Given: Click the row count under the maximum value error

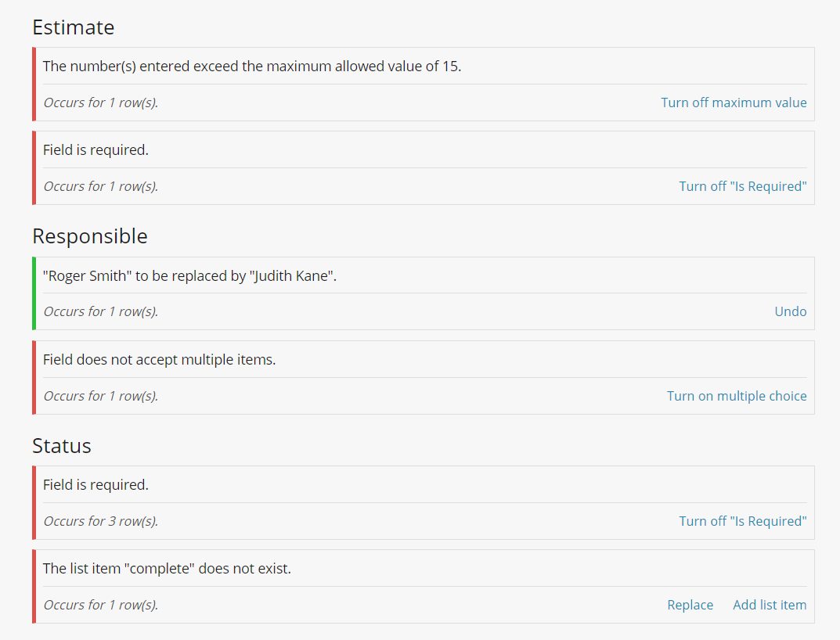Looking at the screenshot, I should 101,102.
